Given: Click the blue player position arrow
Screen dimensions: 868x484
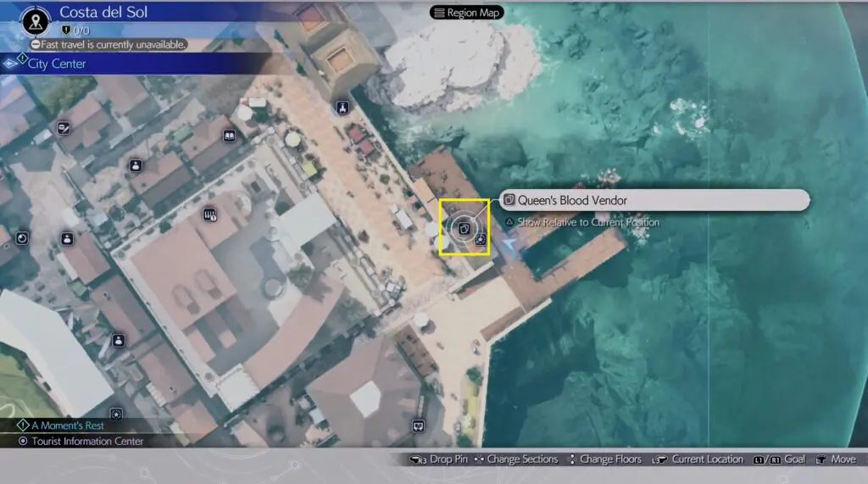Looking at the screenshot, I should pos(509,243).
